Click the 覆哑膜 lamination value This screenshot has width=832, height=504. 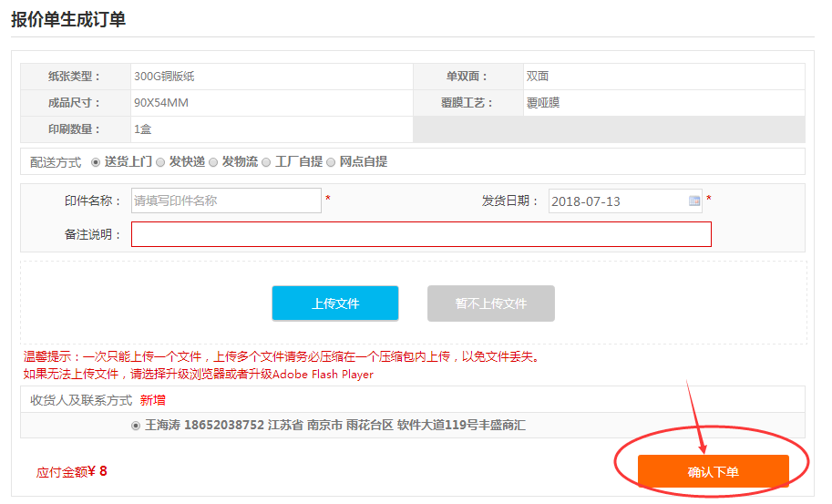(543, 103)
